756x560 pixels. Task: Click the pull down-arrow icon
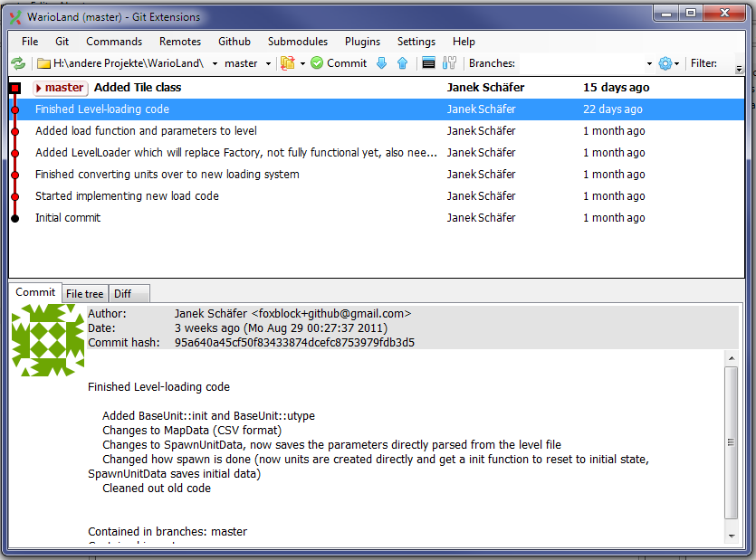pyautogui.click(x=381, y=63)
